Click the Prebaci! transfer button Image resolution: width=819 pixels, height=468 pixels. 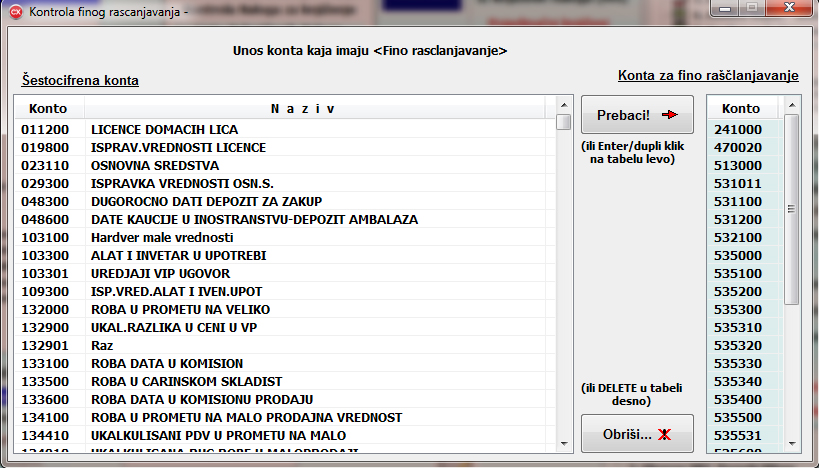coord(637,114)
